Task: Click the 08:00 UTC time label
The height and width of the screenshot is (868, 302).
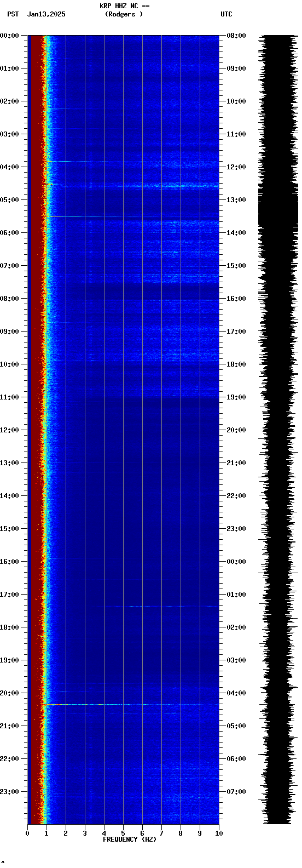Action: (236, 36)
